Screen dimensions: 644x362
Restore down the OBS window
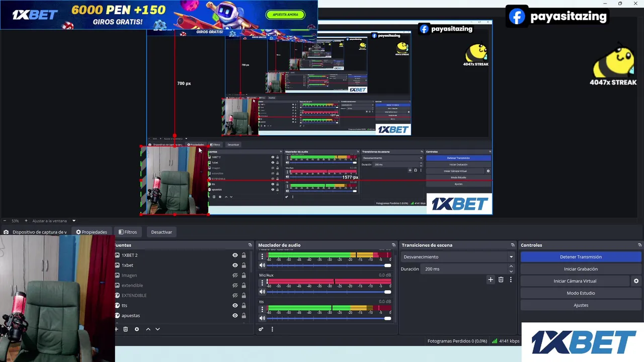tap(620, 4)
